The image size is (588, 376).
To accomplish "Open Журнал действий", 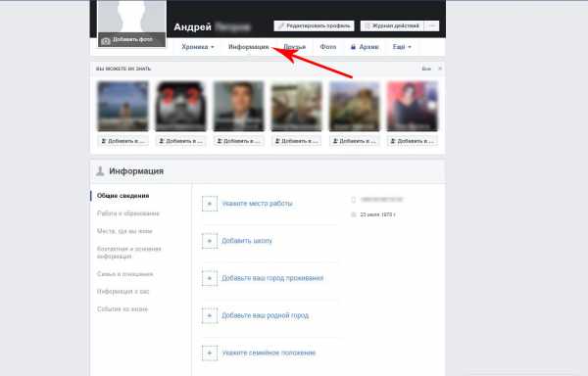I will [x=392, y=25].
